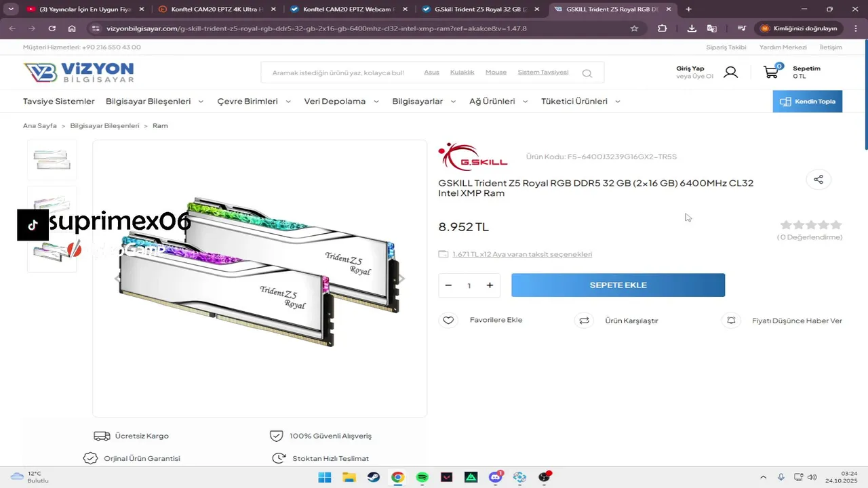Go to Ram breadcrumb link
This screenshot has width=868, height=488.
tap(160, 126)
